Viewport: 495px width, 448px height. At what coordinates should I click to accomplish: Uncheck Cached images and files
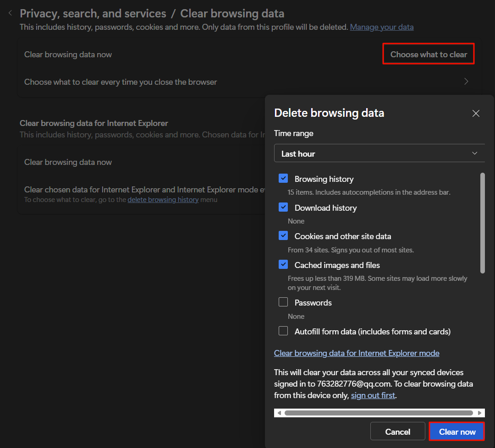click(x=283, y=265)
